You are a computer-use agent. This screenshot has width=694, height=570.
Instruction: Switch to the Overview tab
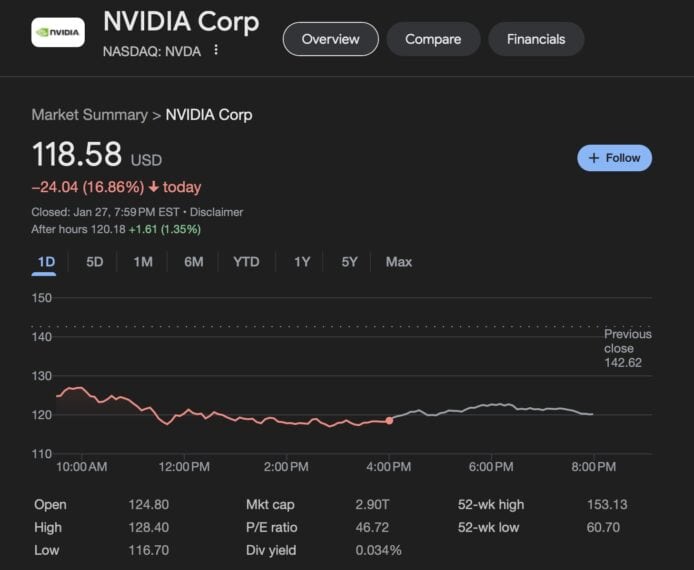(x=330, y=39)
